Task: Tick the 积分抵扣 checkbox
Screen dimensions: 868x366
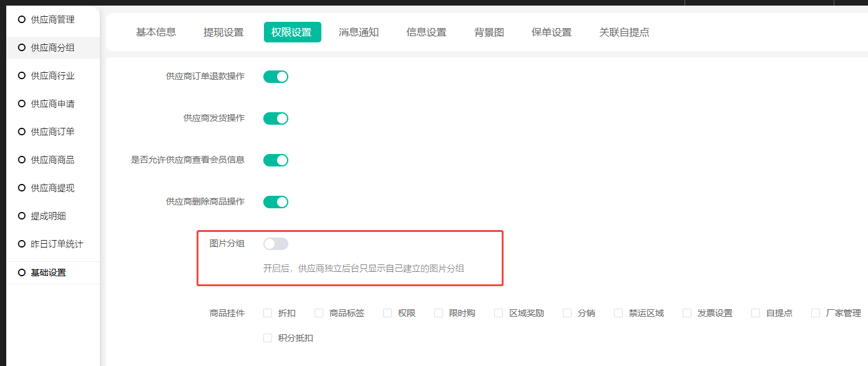Action: [x=268, y=338]
